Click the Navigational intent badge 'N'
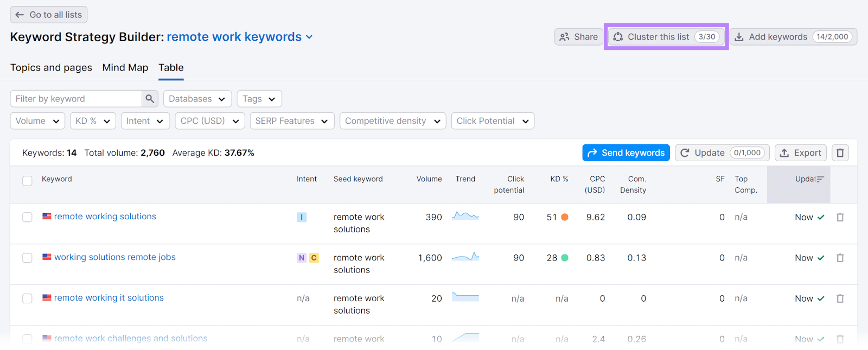 tap(302, 258)
